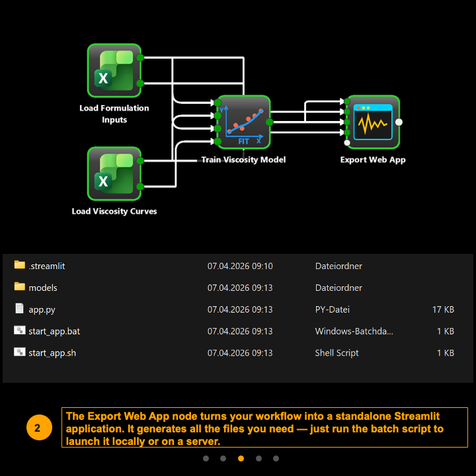The image size is (476, 476).
Task: Click the orange step 2 badge
Action: [x=37, y=428]
